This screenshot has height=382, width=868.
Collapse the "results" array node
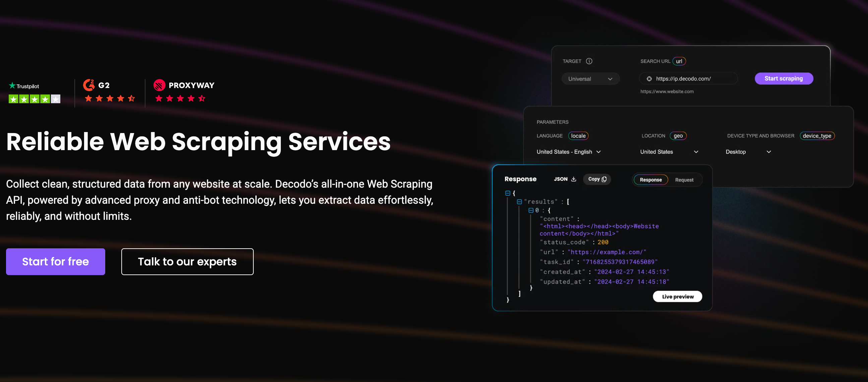click(x=519, y=201)
